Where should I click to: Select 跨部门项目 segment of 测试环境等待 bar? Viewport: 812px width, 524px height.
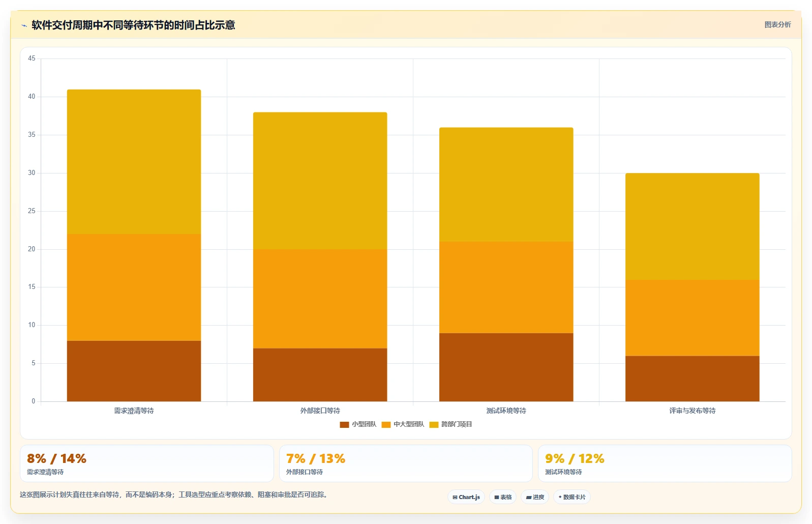click(506, 185)
